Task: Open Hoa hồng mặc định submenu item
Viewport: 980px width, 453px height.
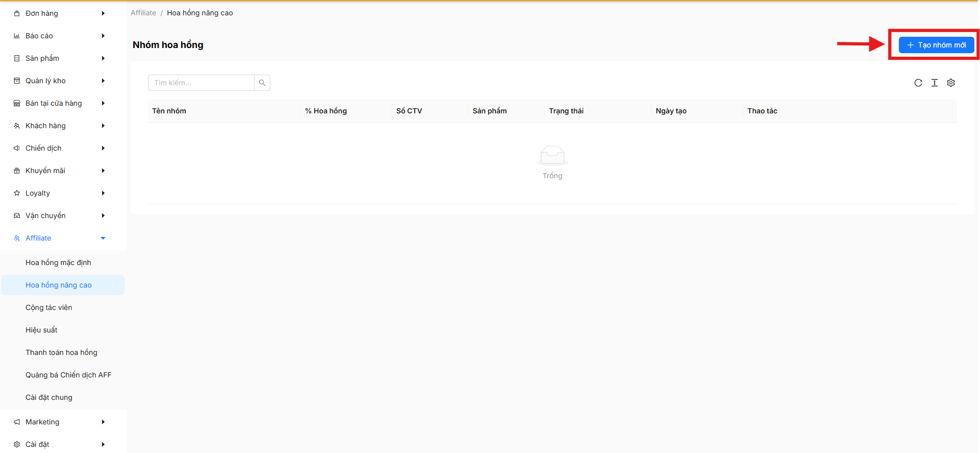Action: coord(63,263)
